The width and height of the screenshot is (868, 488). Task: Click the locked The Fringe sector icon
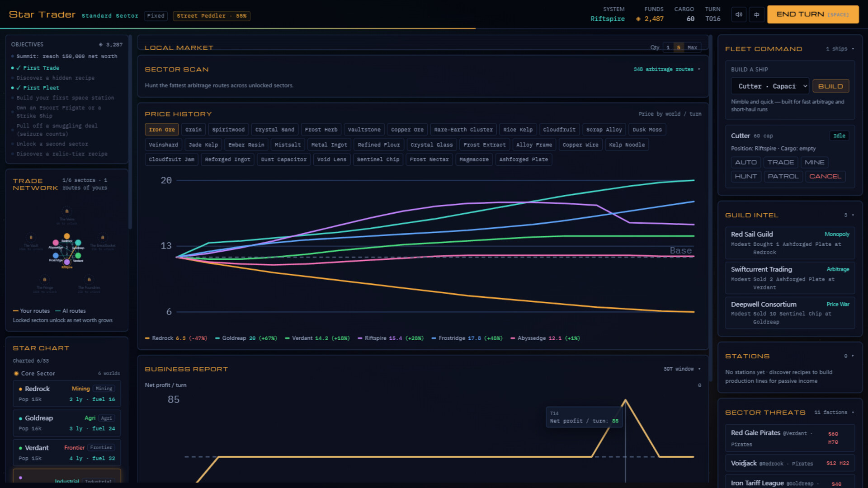coord(44,279)
